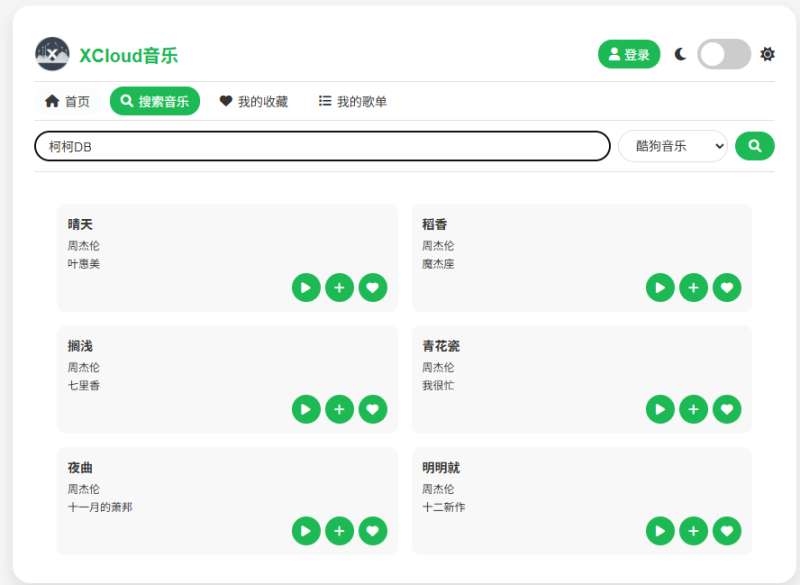Favorite the song 搁浅 with heart icon

click(x=373, y=409)
